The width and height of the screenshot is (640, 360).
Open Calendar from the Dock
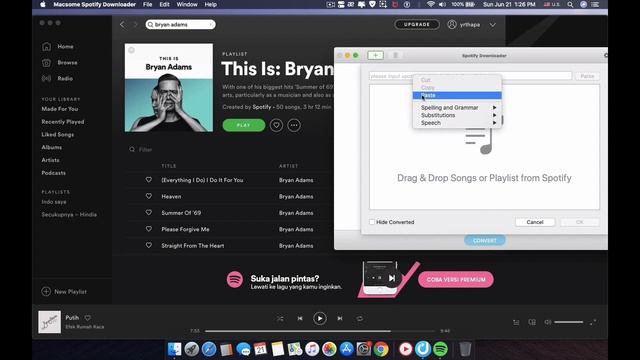[x=260, y=349]
